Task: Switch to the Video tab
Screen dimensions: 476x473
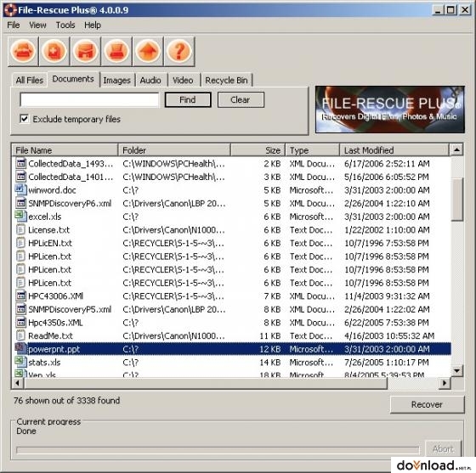Action: [183, 81]
